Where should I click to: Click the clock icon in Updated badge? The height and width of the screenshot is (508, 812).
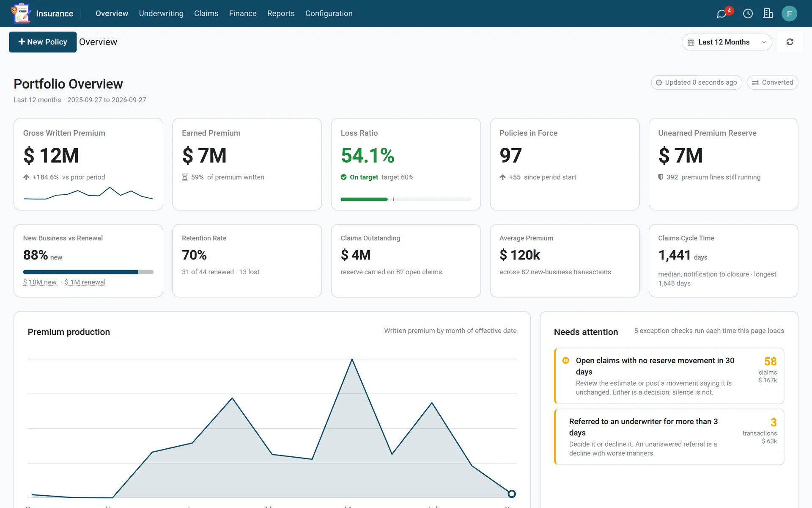[658, 83]
